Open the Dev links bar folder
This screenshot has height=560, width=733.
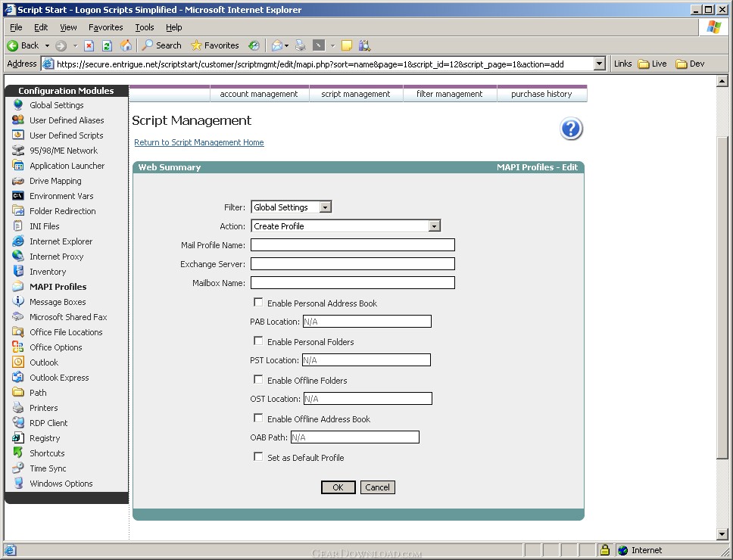(x=690, y=64)
